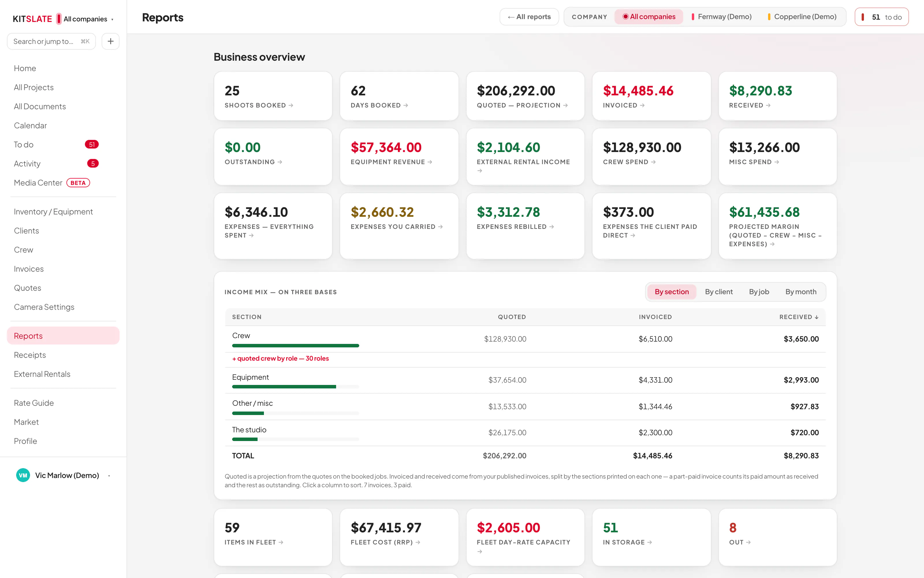This screenshot has height=578, width=924.
Task: Switch income mix to By section
Action: point(672,292)
